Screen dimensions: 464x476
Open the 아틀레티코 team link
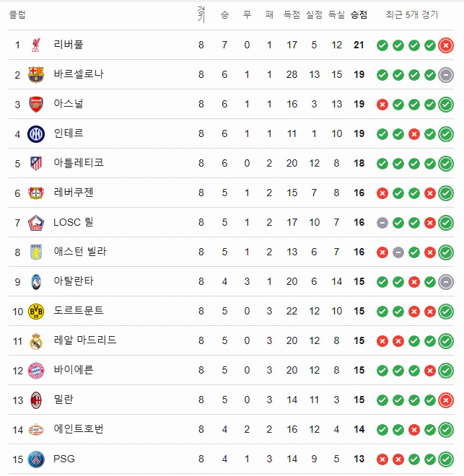(x=79, y=163)
